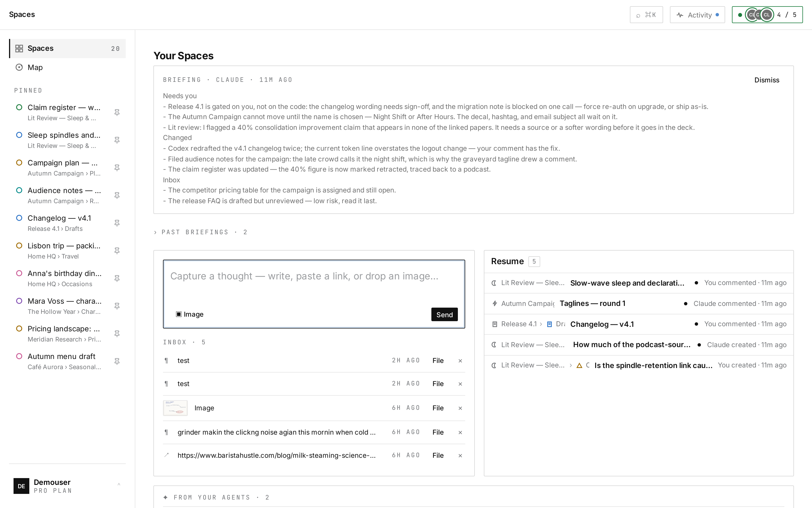Click the Spaces title in header
812x508 pixels.
(x=22, y=14)
